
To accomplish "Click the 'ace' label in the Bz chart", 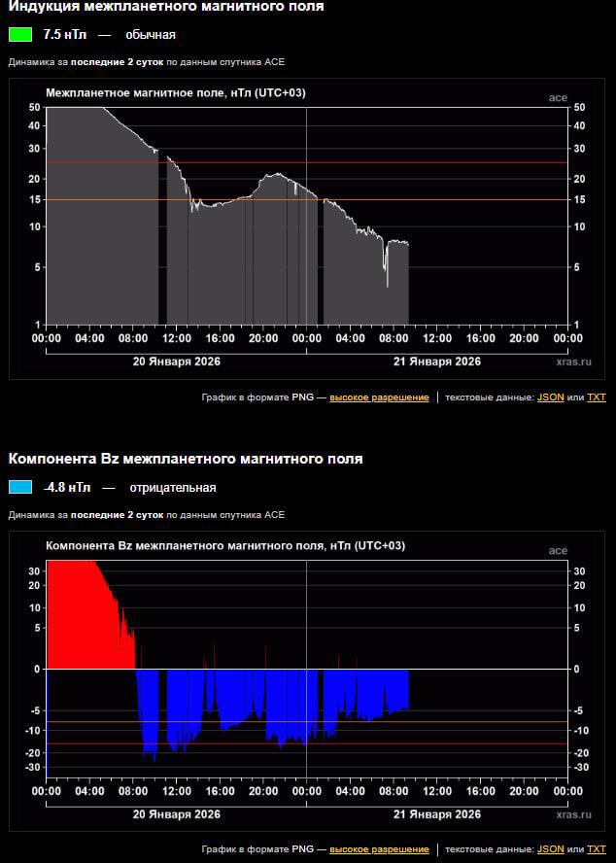I will tap(558, 550).
